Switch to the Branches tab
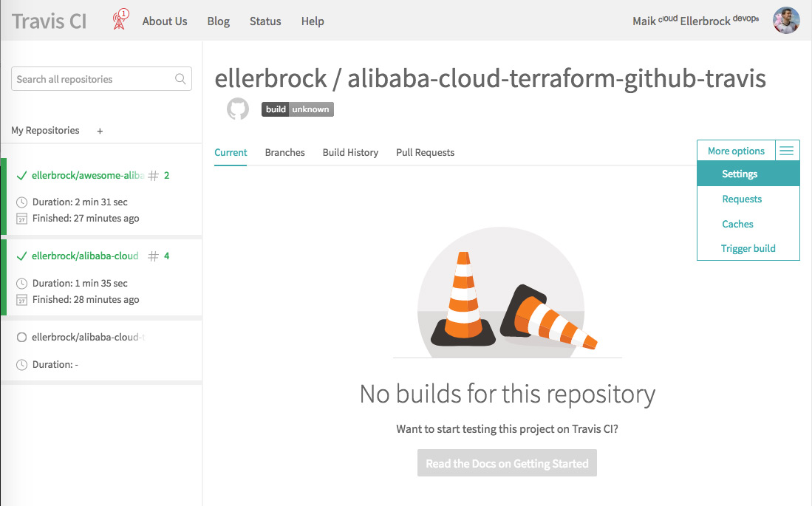Viewport: 812px width, 506px height. (x=284, y=153)
